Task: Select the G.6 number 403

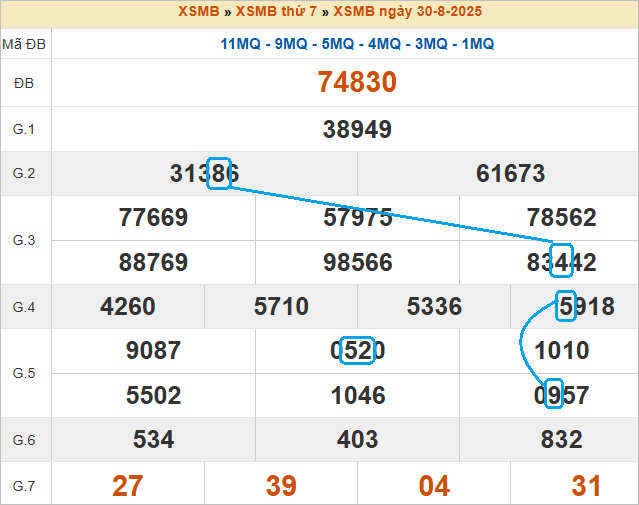Action: click(357, 439)
